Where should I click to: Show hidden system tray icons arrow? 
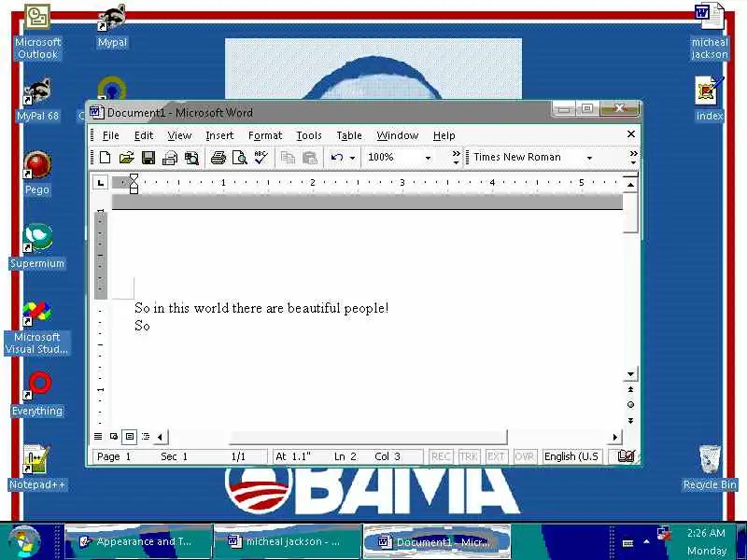coord(646,542)
